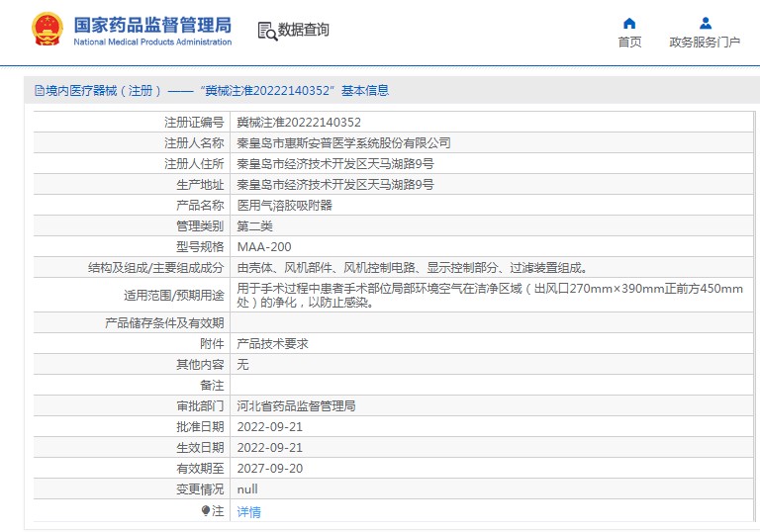Select 第二类 management category value
The image size is (760, 532).
click(255, 226)
